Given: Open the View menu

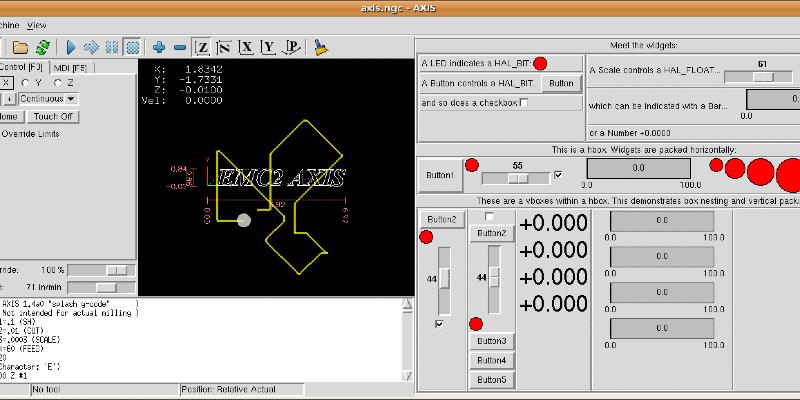Looking at the screenshot, I should click(x=37, y=24).
